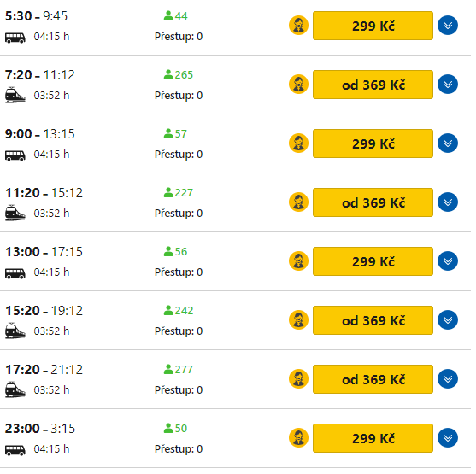This screenshot has width=476, height=474.
Task: Click the bus icon for 13:00 departure
Action: point(15,273)
